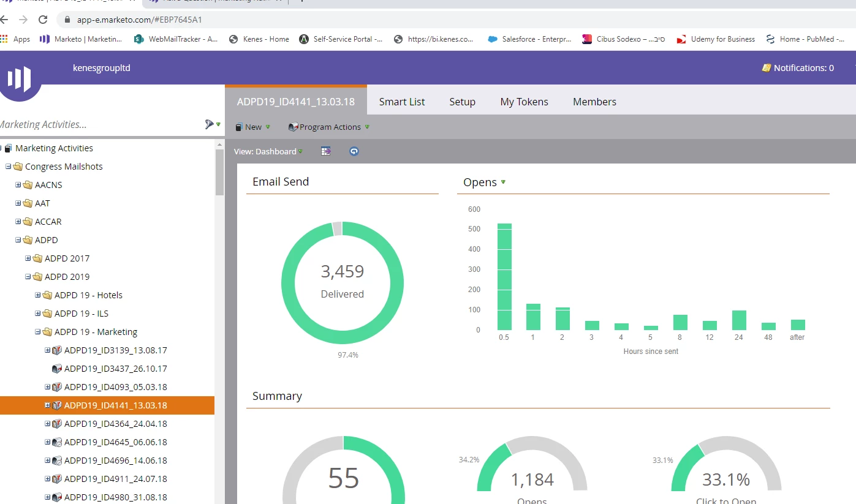Open the Program Actions dropdown
The height and width of the screenshot is (504, 856).
click(329, 127)
